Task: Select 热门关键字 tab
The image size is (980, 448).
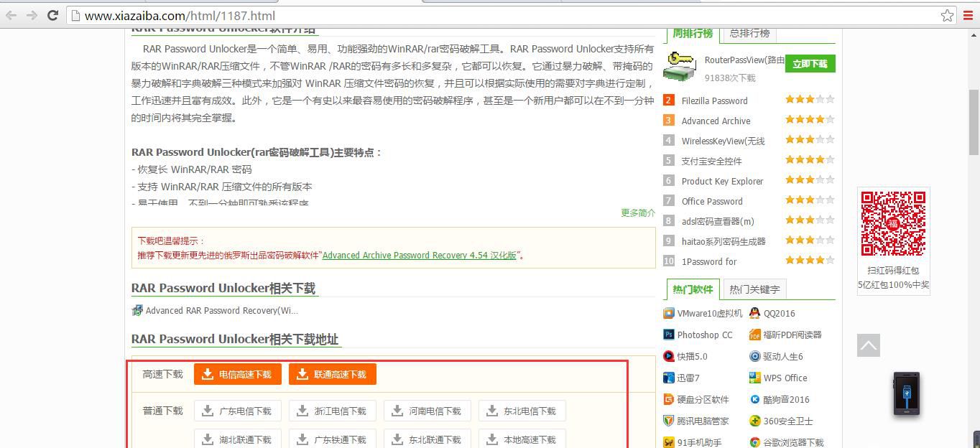Action: click(754, 289)
